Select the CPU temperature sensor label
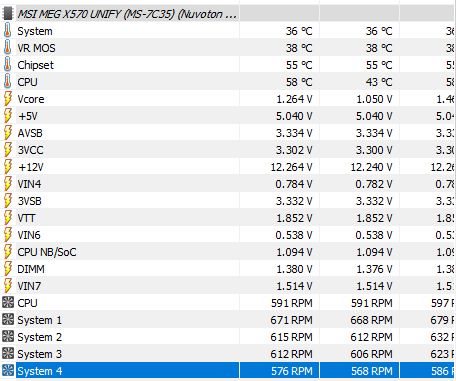This screenshot has width=456, height=381. pyautogui.click(x=27, y=82)
